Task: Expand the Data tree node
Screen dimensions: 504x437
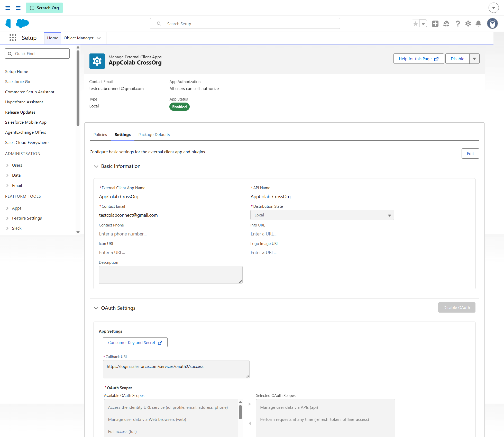Action: pos(7,175)
